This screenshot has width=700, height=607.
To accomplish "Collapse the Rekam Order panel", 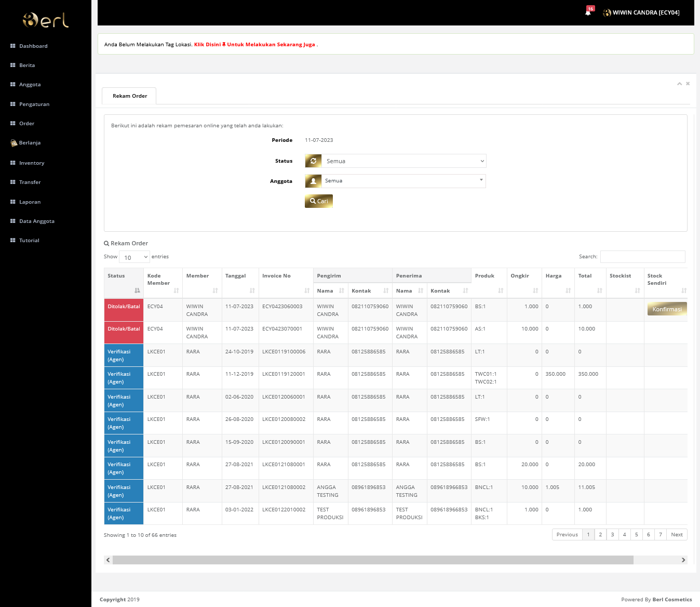I will coord(679,84).
